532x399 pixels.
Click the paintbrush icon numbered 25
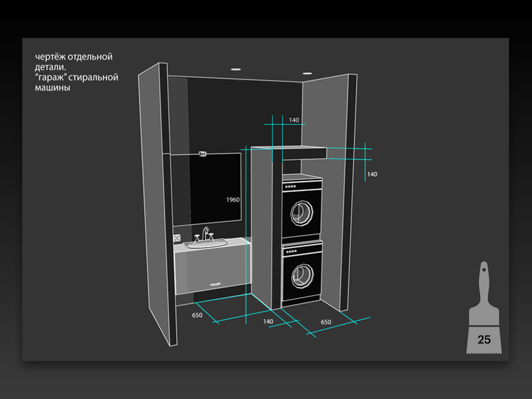(x=484, y=313)
